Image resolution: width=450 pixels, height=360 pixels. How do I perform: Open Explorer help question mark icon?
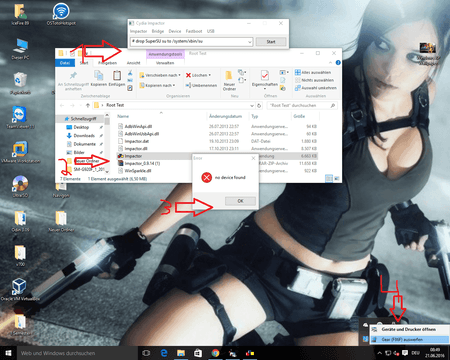point(338,63)
